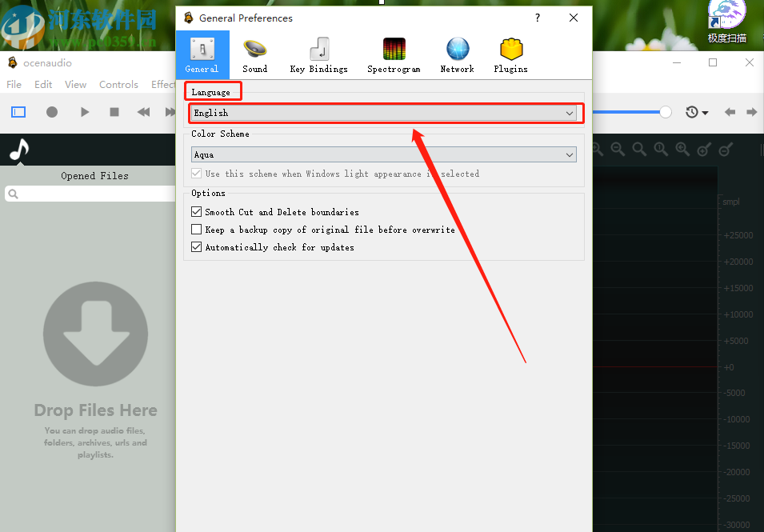Adjust the volume slider handle in toolbar

coord(666,112)
